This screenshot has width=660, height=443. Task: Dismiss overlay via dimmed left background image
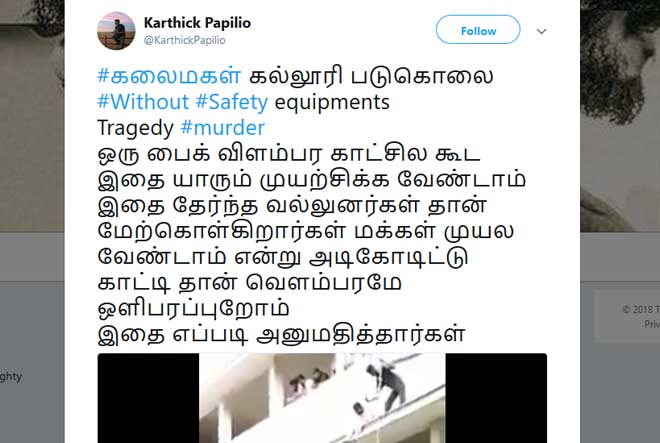(x=32, y=116)
